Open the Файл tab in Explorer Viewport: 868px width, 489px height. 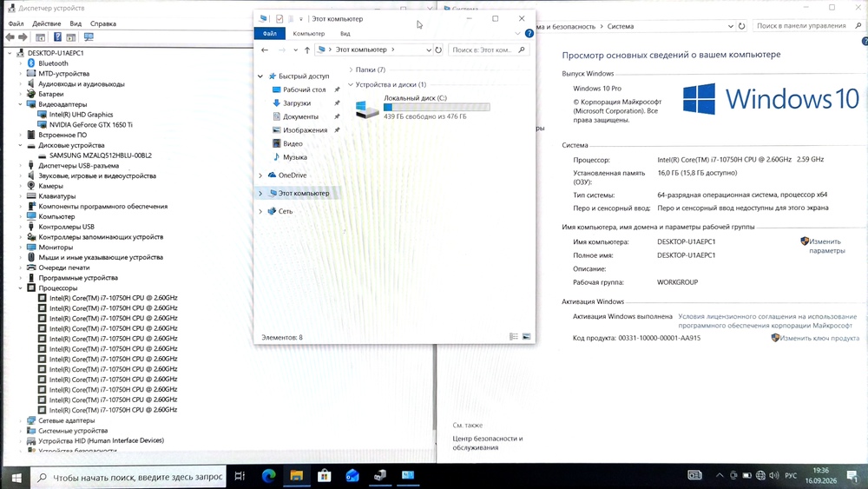click(x=270, y=34)
